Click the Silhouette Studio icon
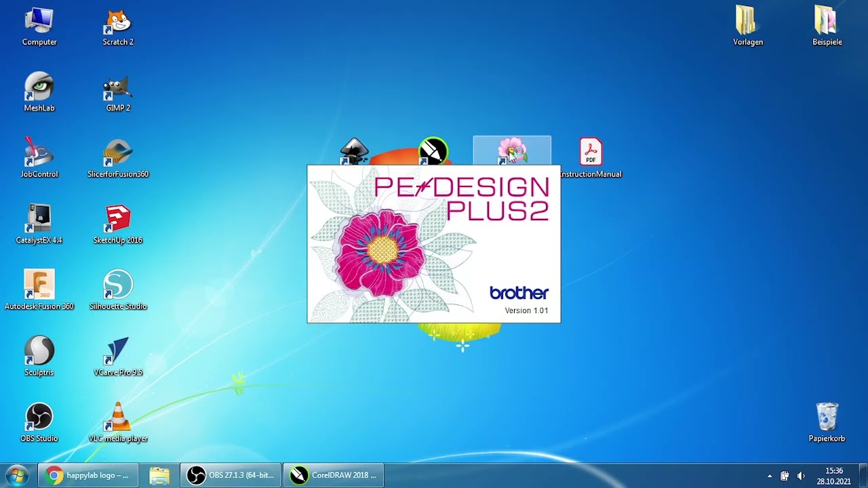 click(x=118, y=291)
